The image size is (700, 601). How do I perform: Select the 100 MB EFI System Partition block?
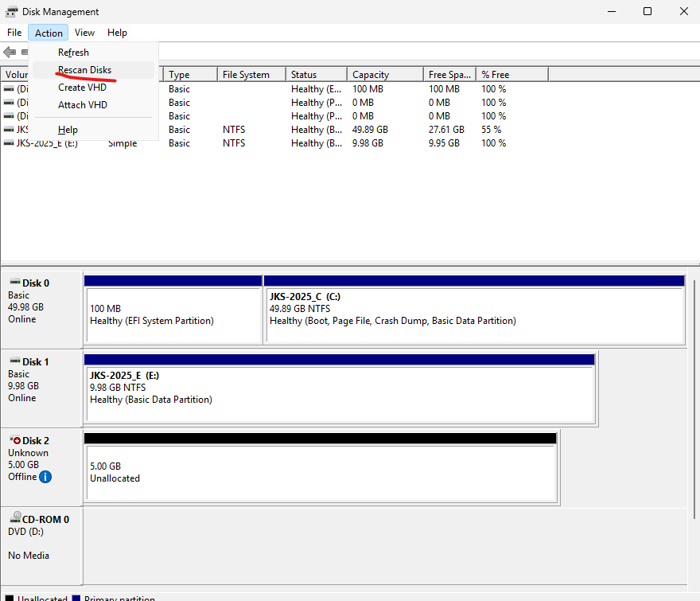[173, 310]
